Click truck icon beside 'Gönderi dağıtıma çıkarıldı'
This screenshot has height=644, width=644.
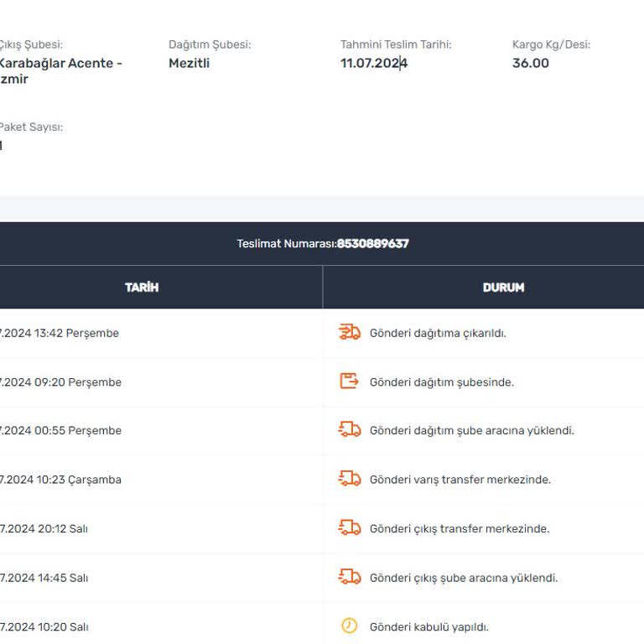click(x=350, y=332)
